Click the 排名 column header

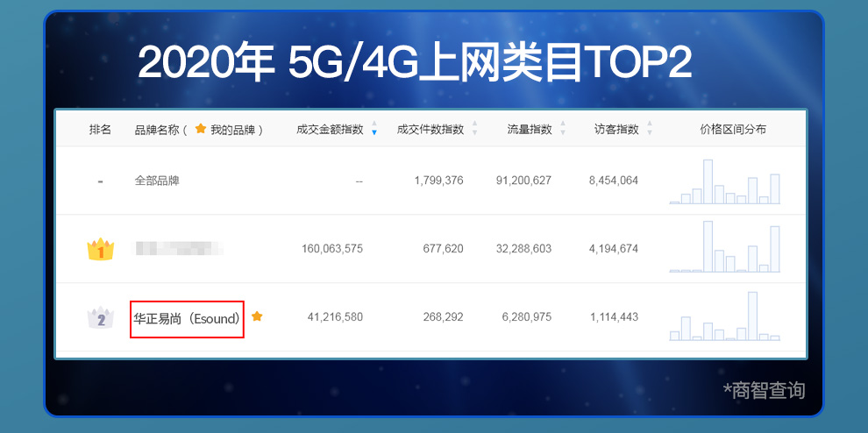(100, 130)
